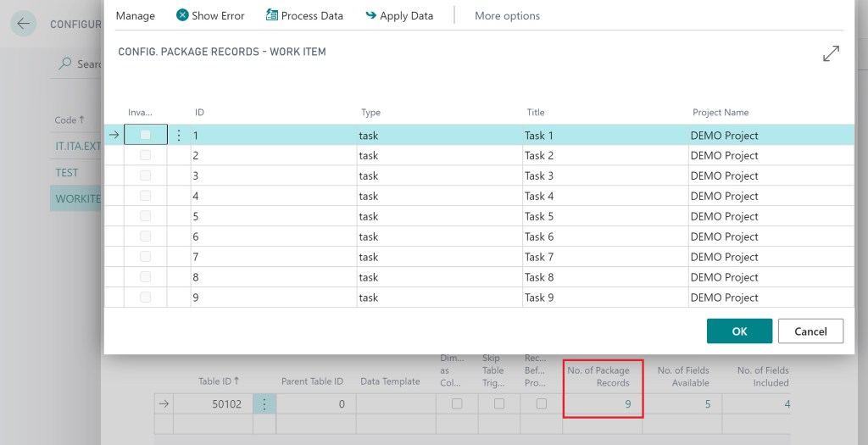
Task: Open the three-dot menu for table 50102
Action: (264, 404)
